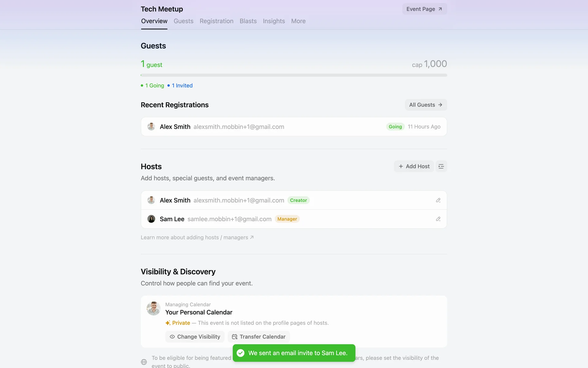This screenshot has width=588, height=368.
Task: Click the edit pencil for Sam Lee host
Action: coord(438,219)
